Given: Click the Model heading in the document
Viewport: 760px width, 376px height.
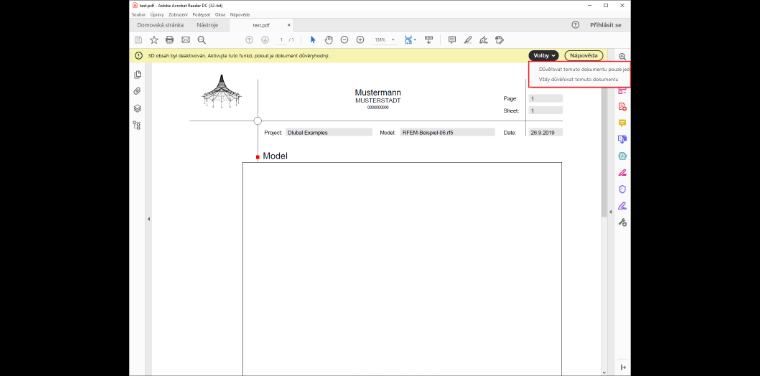Looking at the screenshot, I should [x=275, y=156].
